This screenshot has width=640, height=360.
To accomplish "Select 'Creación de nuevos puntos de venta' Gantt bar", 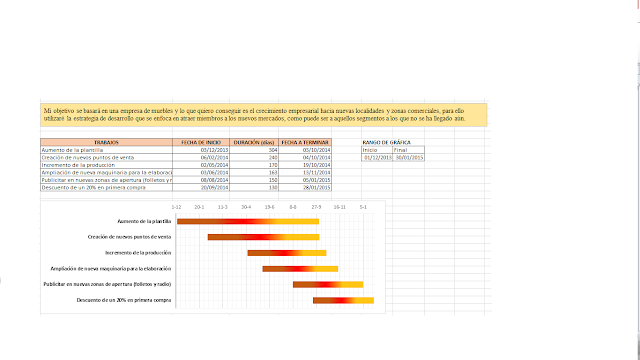I will [263, 237].
